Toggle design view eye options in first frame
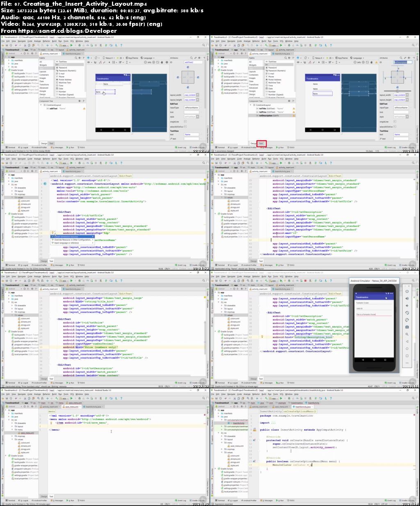Viewport: 420px width, 506px height. tap(89, 62)
